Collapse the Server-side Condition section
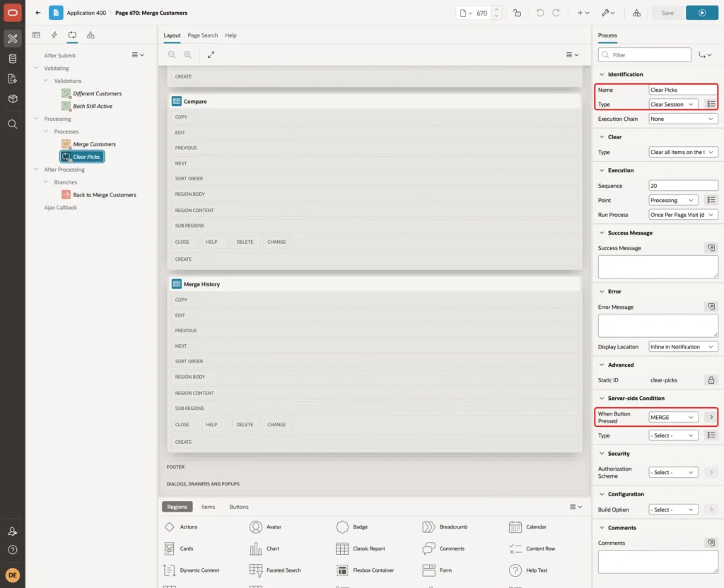The height and width of the screenshot is (588, 724). click(x=602, y=399)
